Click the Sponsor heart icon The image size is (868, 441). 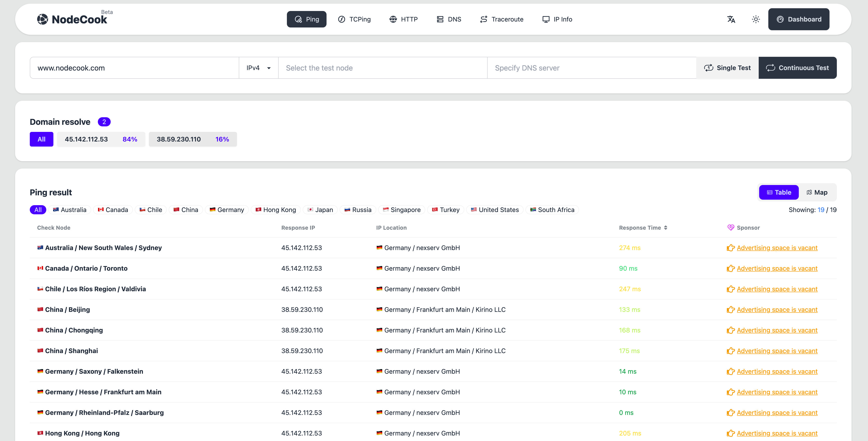pyautogui.click(x=731, y=228)
